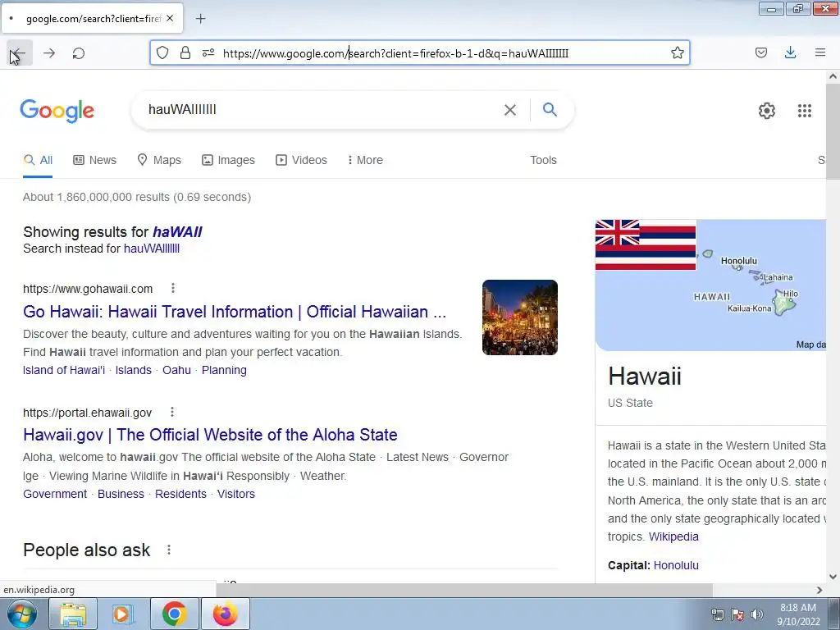Image resolution: width=840 pixels, height=630 pixels.
Task: Open the taskbar clock showing 8:18 AM
Action: pos(798,614)
